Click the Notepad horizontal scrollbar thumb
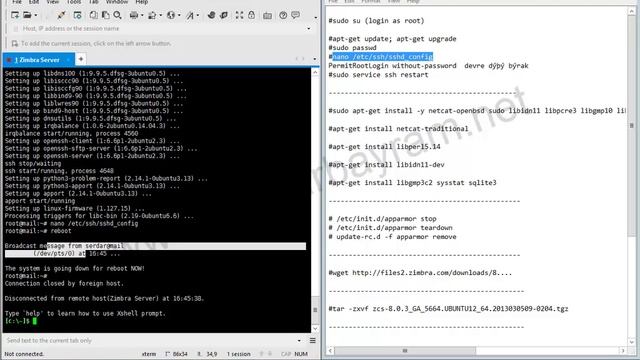 405,351
